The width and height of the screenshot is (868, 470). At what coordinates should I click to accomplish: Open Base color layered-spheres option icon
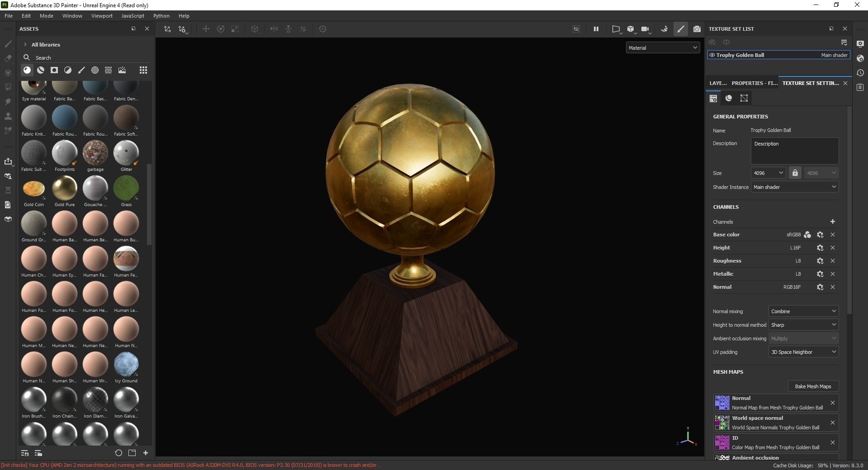pos(807,235)
